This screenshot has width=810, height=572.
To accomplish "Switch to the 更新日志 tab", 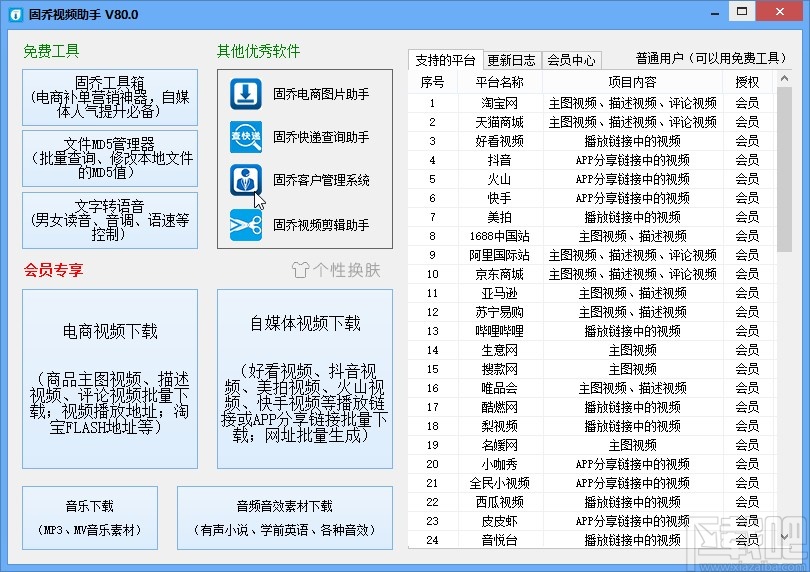I will tap(511, 60).
